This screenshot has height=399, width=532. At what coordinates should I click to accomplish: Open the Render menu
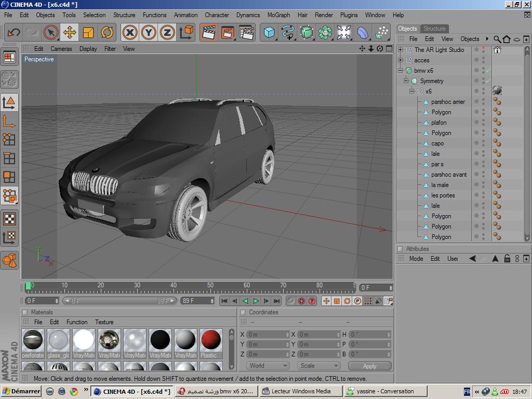[x=324, y=15]
